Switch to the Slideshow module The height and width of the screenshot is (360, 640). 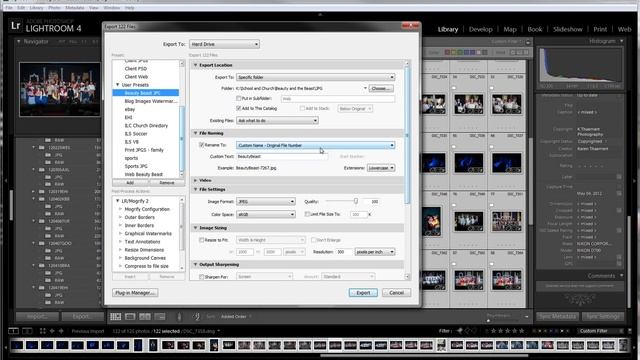tap(567, 29)
